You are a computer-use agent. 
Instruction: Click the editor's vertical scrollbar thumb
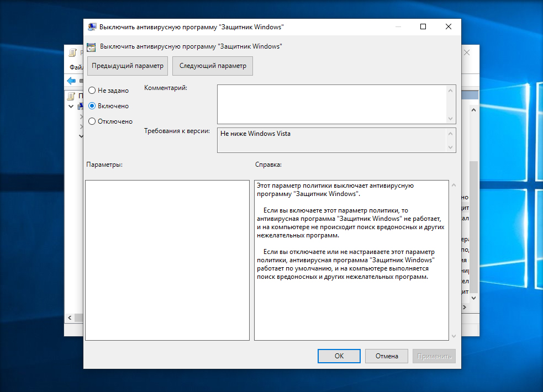coord(474,226)
